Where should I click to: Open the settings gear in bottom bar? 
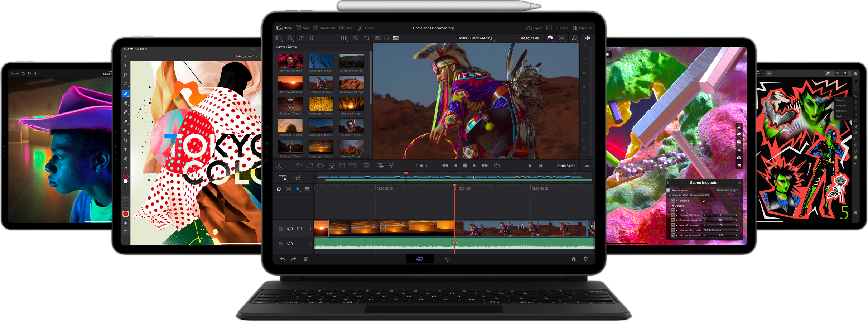(585, 259)
